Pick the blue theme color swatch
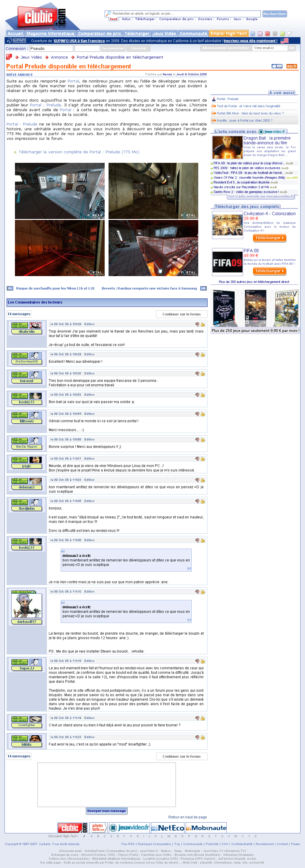Image resolution: width=305 pixels, height=868 pixels. point(253,34)
